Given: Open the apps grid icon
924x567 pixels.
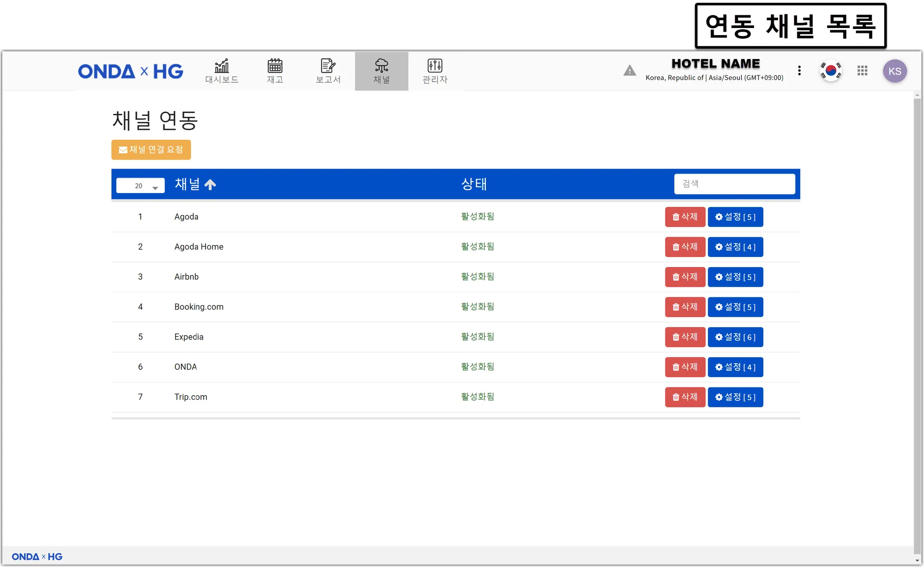Looking at the screenshot, I should click(x=862, y=71).
